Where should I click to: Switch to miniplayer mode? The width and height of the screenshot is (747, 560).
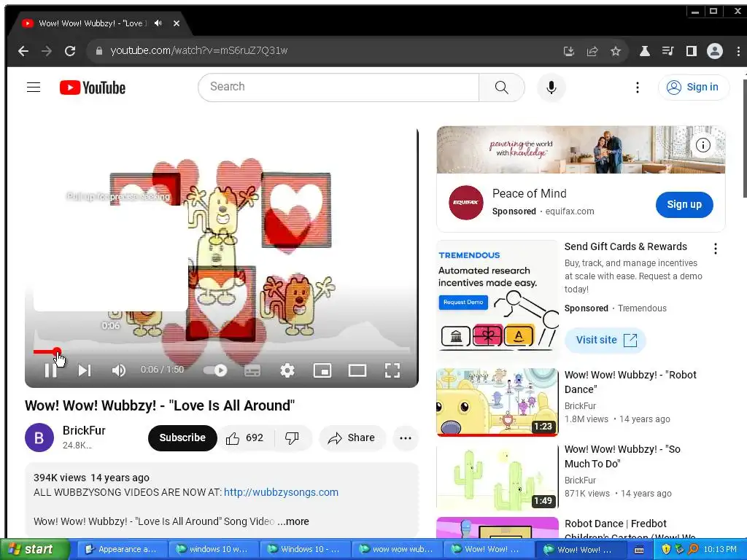[x=322, y=370]
